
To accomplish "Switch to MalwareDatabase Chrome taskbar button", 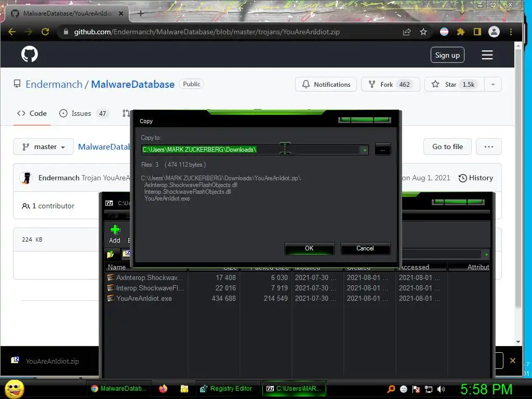I will point(119,389).
